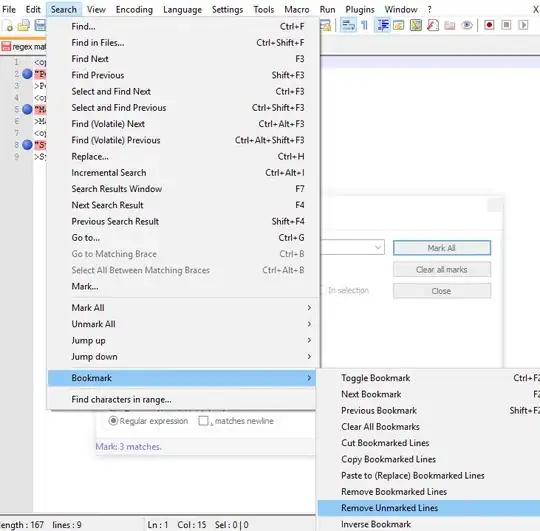Click the Stop Recording macro icon
The height and width of the screenshot is (531, 540).
coord(506,25)
